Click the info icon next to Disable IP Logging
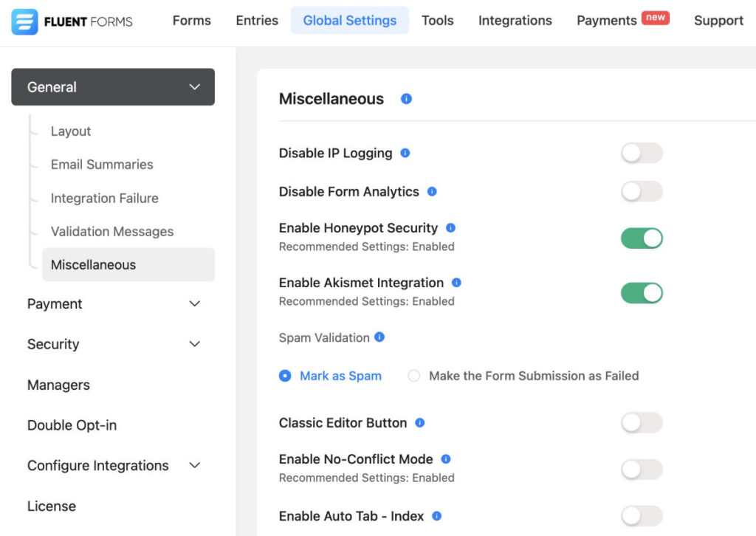756x536 pixels. point(405,152)
